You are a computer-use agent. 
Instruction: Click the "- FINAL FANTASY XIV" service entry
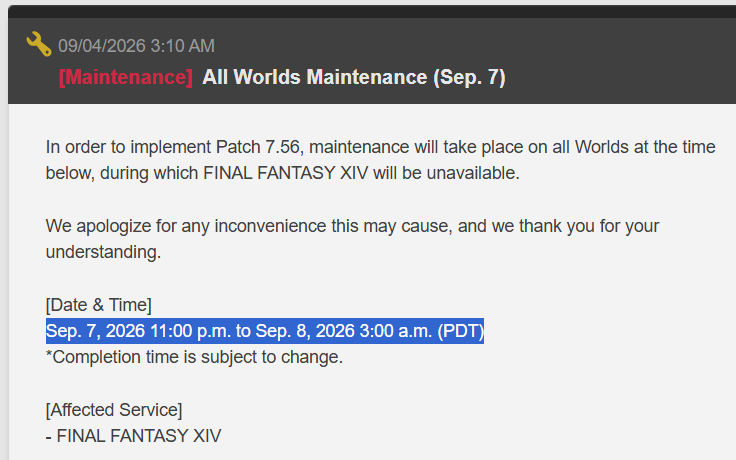(x=133, y=436)
